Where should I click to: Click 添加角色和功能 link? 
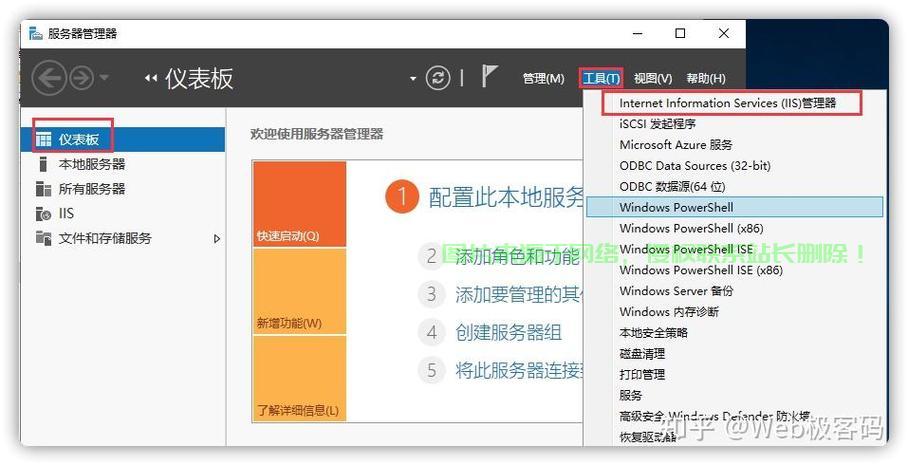click(x=516, y=256)
